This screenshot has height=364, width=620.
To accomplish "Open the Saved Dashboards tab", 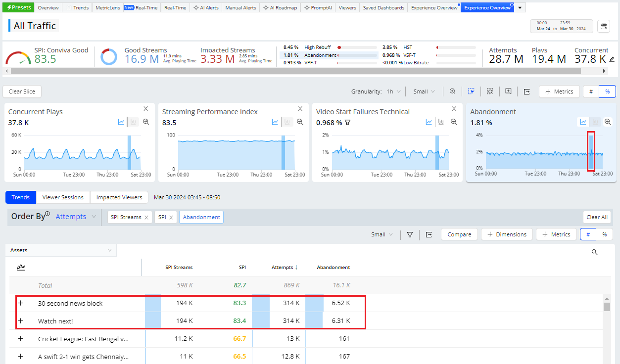I will coord(383,8).
